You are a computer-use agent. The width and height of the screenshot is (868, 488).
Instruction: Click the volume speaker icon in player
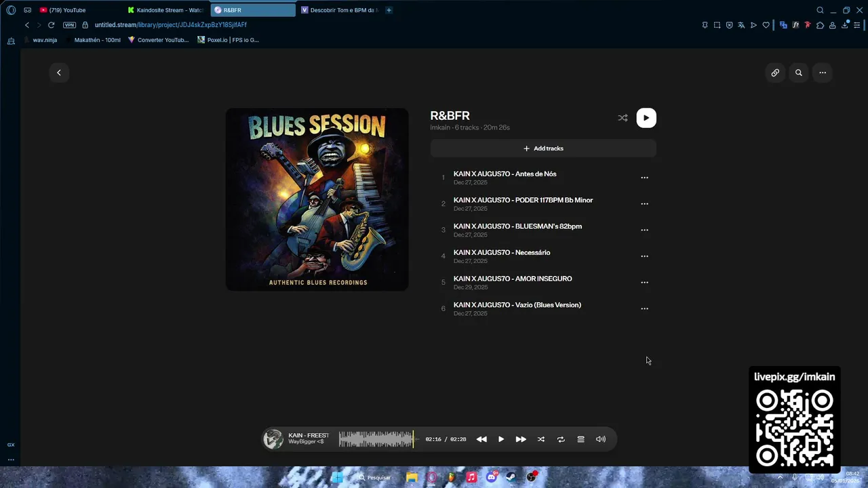601,439
